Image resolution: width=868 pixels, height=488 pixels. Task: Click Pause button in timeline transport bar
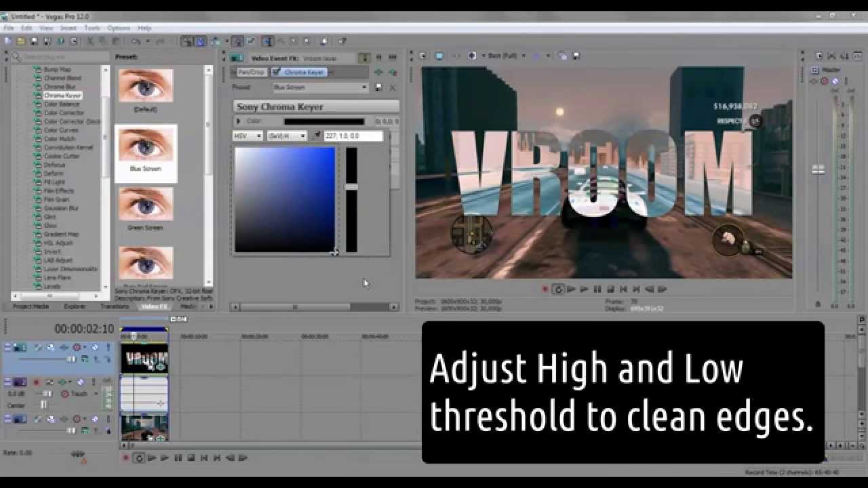(x=178, y=458)
